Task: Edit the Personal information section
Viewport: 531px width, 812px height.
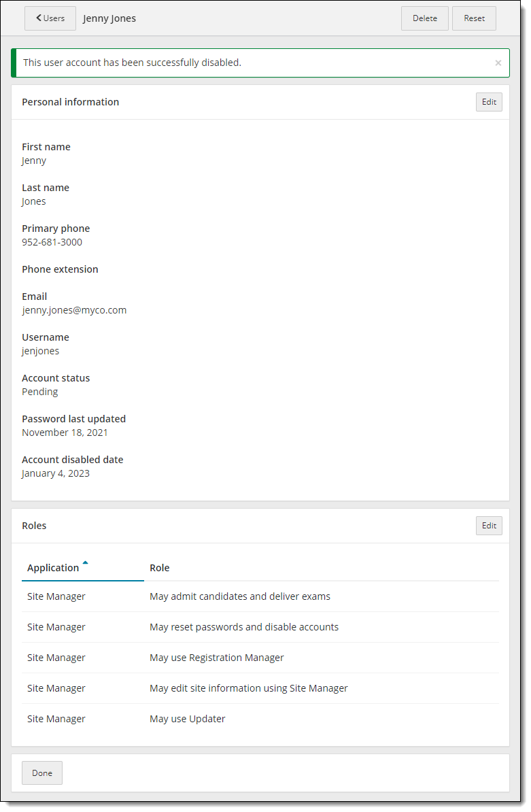Action: click(489, 102)
